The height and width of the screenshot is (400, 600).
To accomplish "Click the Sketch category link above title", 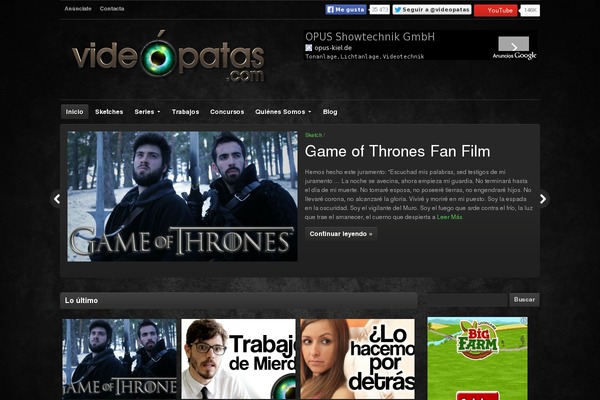I will tap(313, 135).
